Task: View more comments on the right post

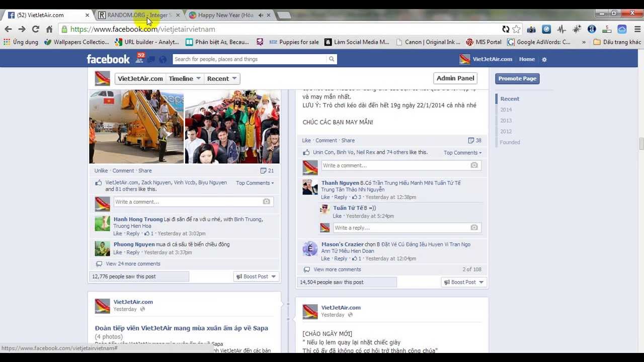Action: coord(337,269)
